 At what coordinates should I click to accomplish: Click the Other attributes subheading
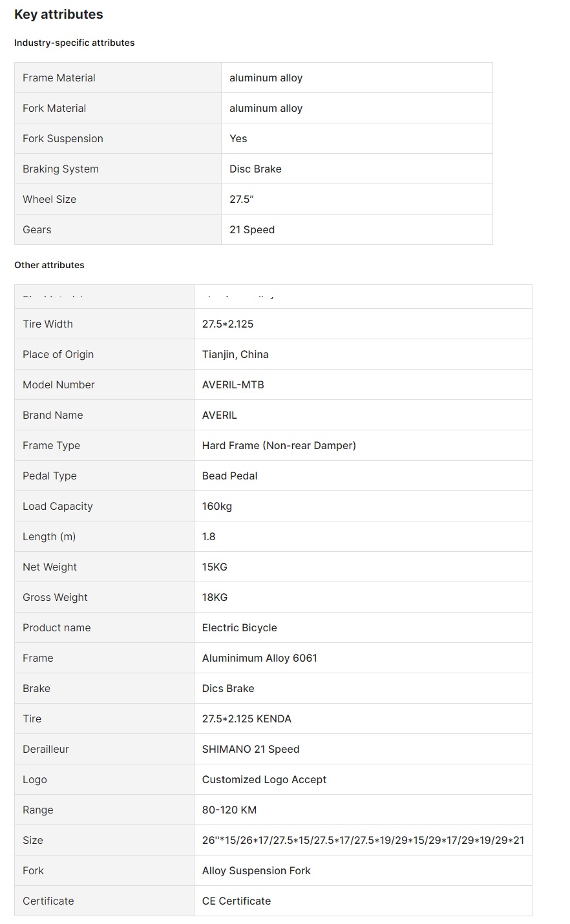point(49,265)
